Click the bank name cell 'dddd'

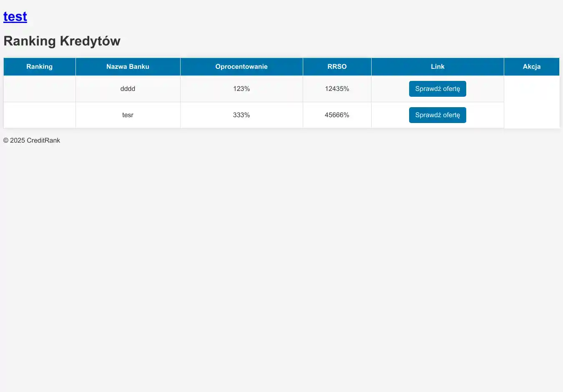click(x=128, y=89)
